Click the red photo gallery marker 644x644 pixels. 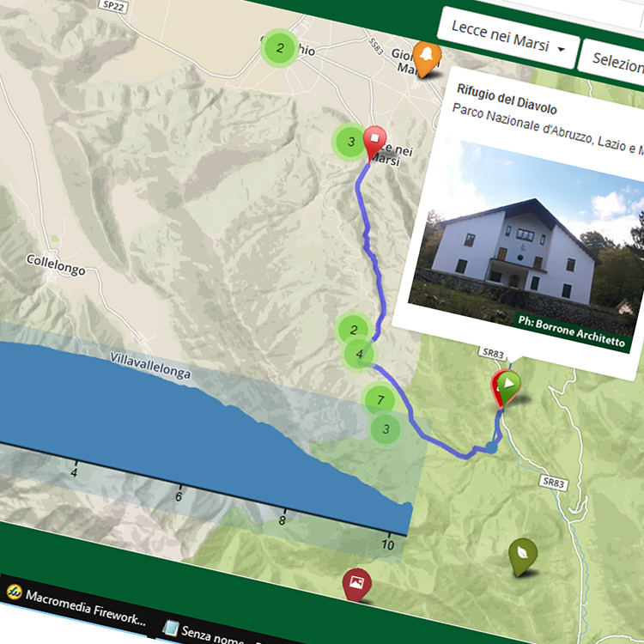(356, 585)
